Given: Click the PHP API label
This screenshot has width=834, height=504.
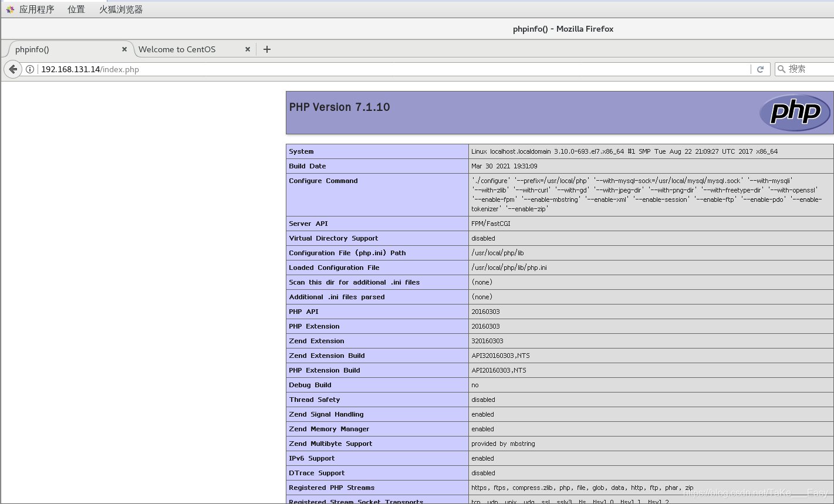Looking at the screenshot, I should (x=304, y=312).
